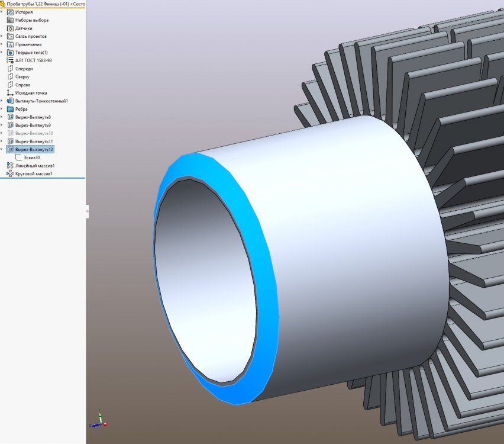Select the material icon for АЛ1 ГОСТ 1583-93
Screen dimensions: 504x444
10,60
